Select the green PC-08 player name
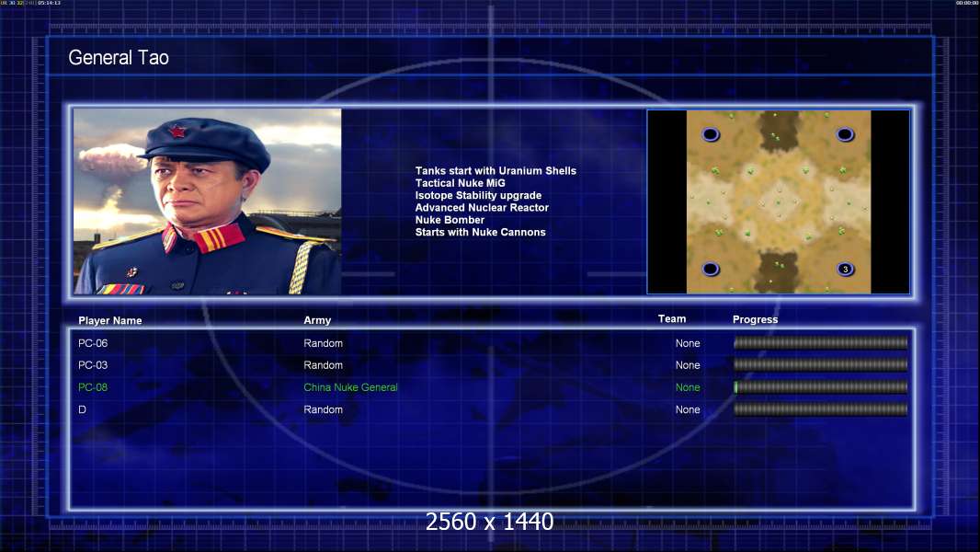 (93, 387)
